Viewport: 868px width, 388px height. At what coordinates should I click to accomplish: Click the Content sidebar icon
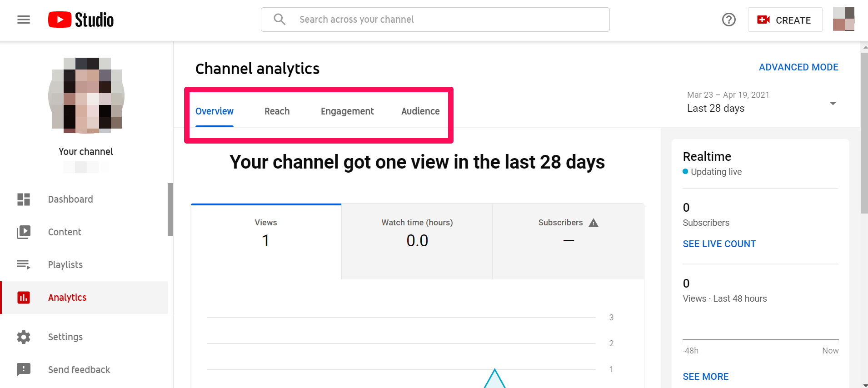pos(24,232)
